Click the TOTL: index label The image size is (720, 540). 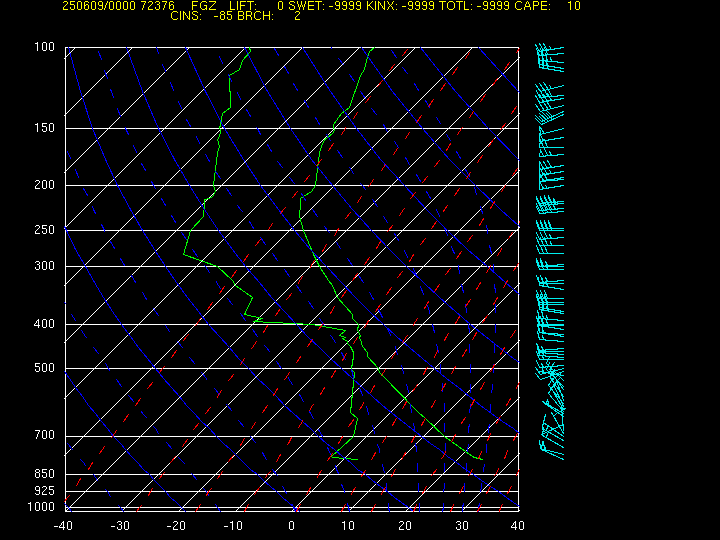coord(458,6)
